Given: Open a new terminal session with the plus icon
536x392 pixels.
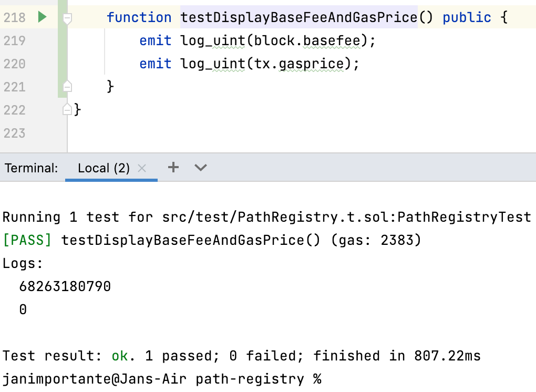Looking at the screenshot, I should [173, 167].
